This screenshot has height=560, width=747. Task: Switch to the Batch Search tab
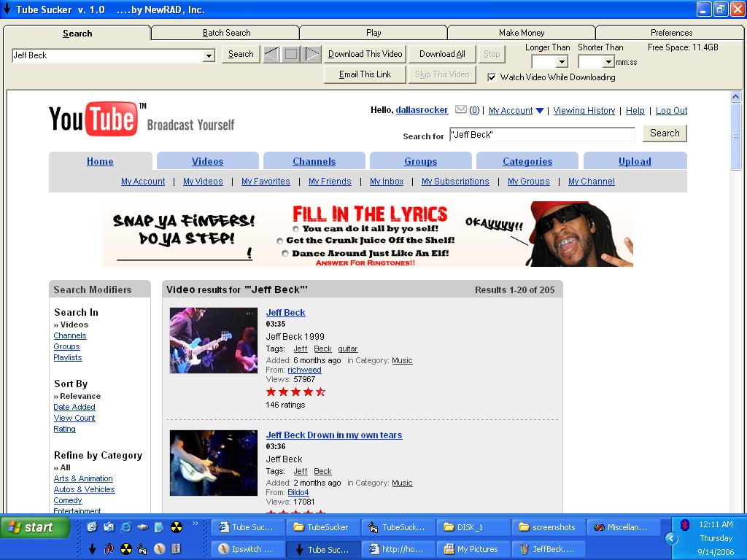tap(226, 33)
